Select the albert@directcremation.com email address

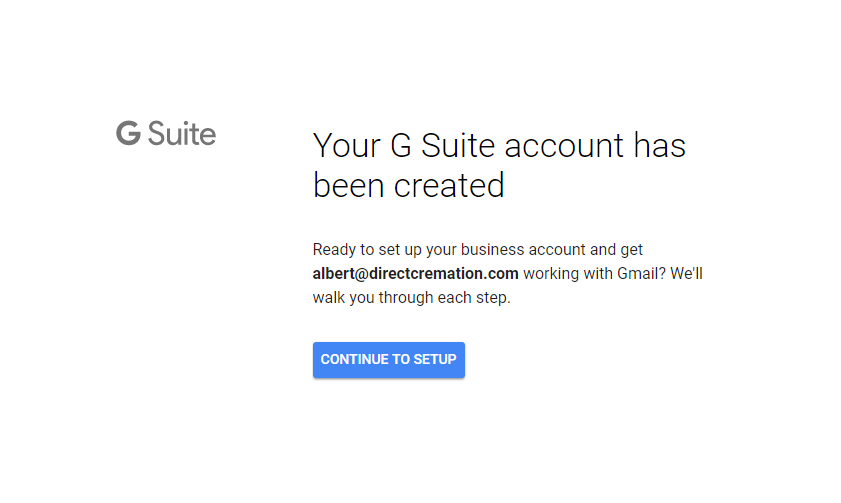[415, 274]
